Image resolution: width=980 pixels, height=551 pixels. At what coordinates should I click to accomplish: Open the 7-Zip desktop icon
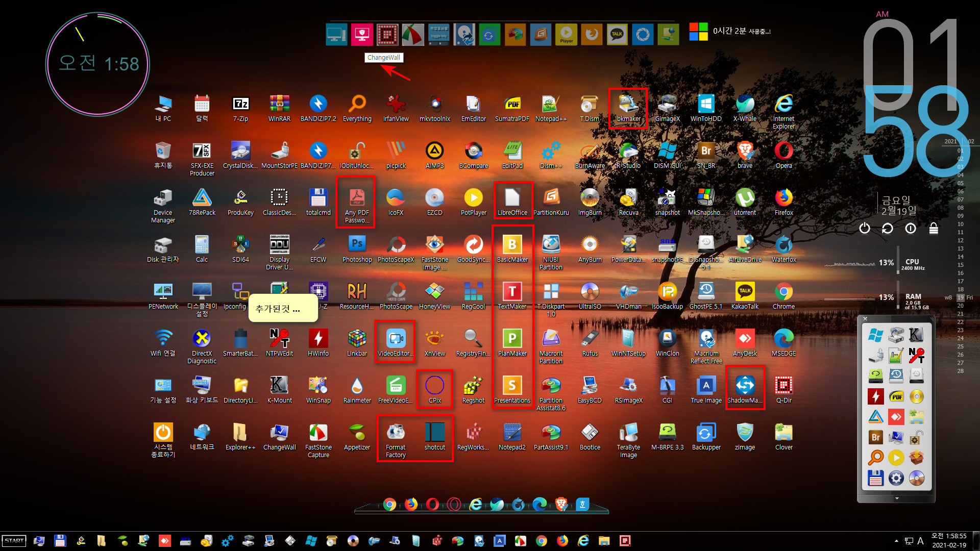click(240, 108)
